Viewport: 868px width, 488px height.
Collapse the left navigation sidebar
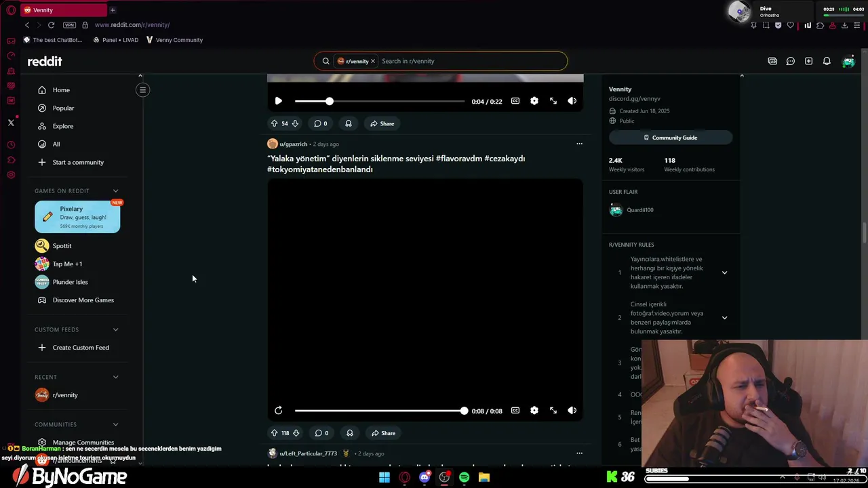142,89
